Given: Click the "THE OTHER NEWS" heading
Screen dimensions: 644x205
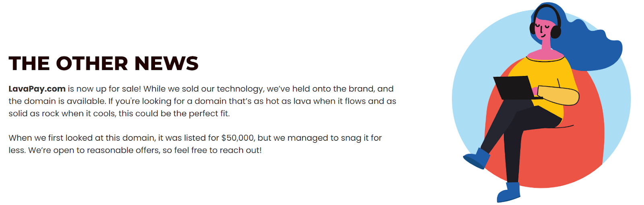Looking at the screenshot, I should coord(103,64).
